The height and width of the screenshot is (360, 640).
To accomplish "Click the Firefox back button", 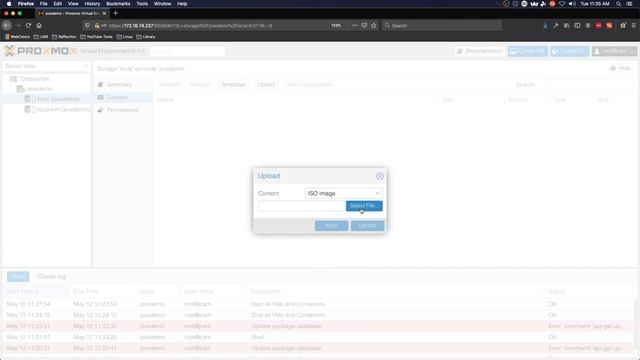I will (x=7, y=25).
